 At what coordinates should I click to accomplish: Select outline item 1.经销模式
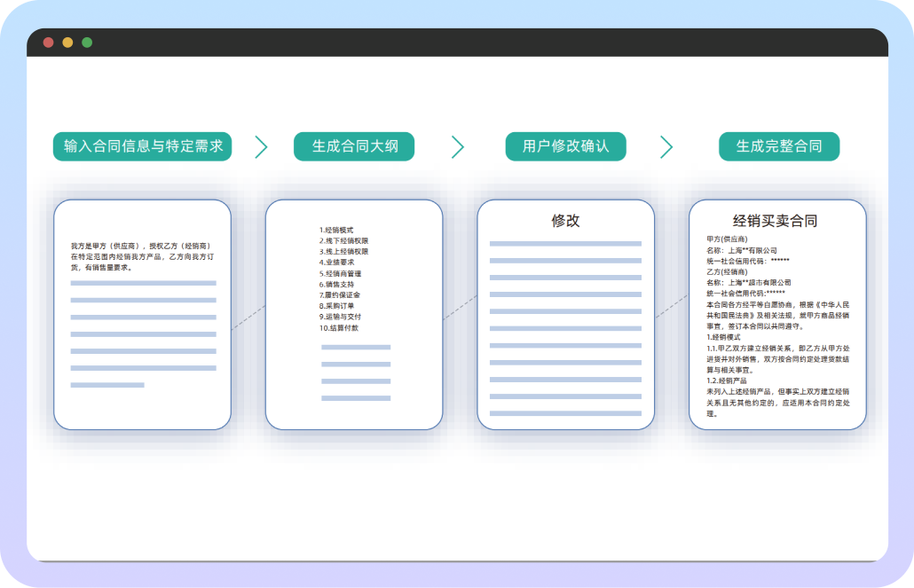(x=335, y=230)
